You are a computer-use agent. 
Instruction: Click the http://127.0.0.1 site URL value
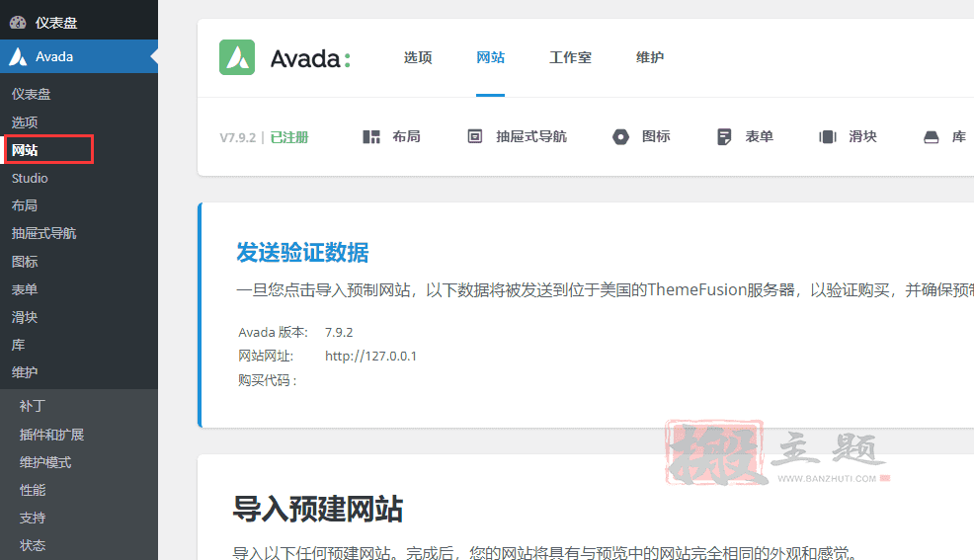(x=370, y=356)
